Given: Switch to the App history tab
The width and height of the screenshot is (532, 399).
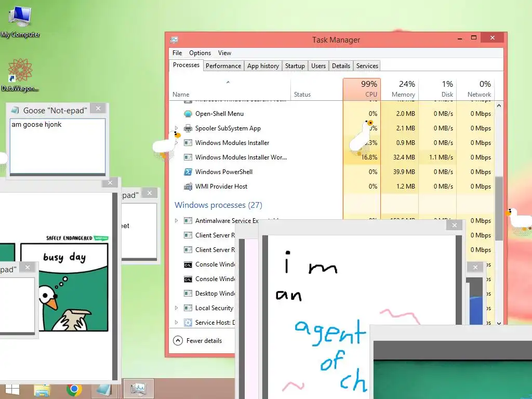Looking at the screenshot, I should [x=263, y=66].
